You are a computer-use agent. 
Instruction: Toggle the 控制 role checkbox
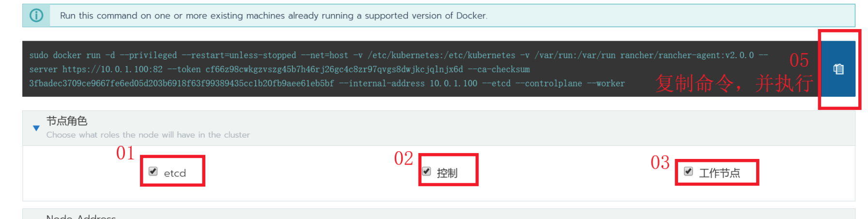426,172
